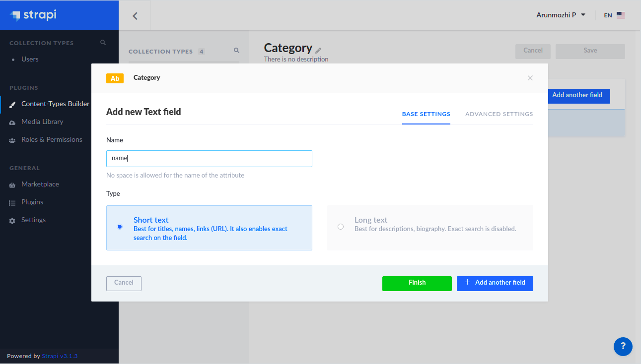Viewport: 641px width, 364px height.
Task: Open Plugins in sidebar
Action: [x=32, y=202]
